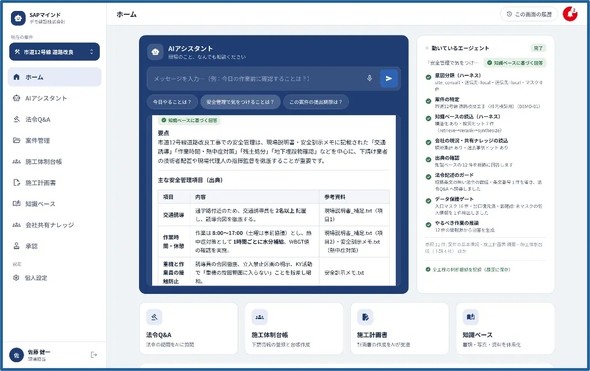Click the 動いているエージェント panel title

click(x=460, y=48)
